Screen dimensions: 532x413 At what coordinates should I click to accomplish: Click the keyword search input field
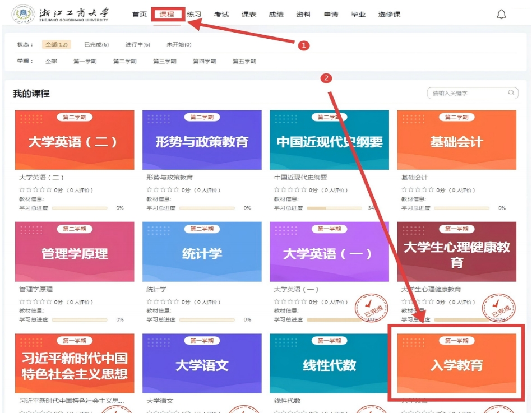pos(473,93)
